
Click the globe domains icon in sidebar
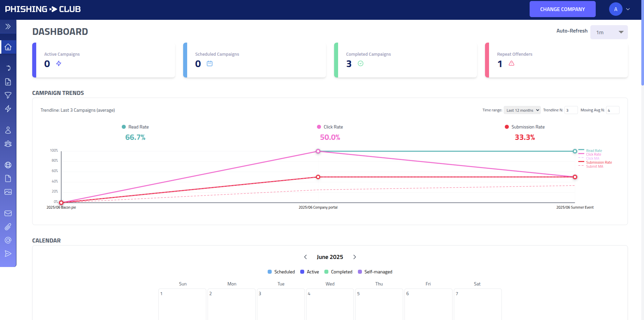click(x=8, y=165)
